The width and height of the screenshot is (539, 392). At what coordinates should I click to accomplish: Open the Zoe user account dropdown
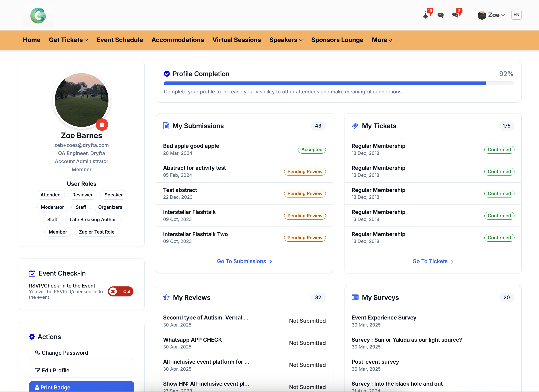point(491,15)
